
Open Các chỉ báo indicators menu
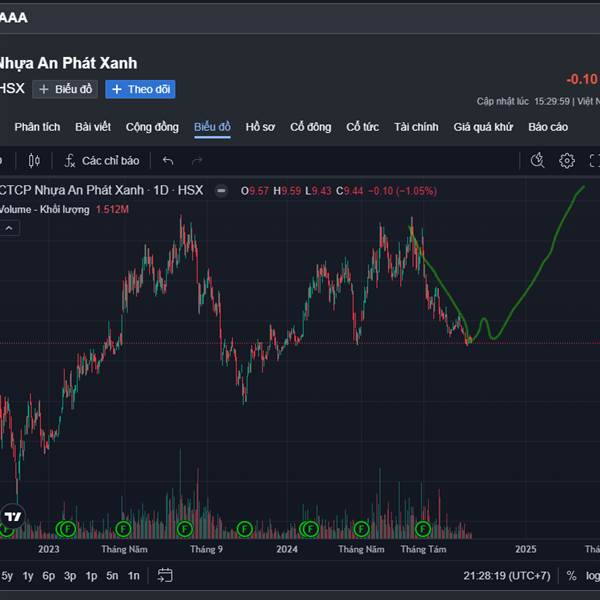pyautogui.click(x=102, y=161)
